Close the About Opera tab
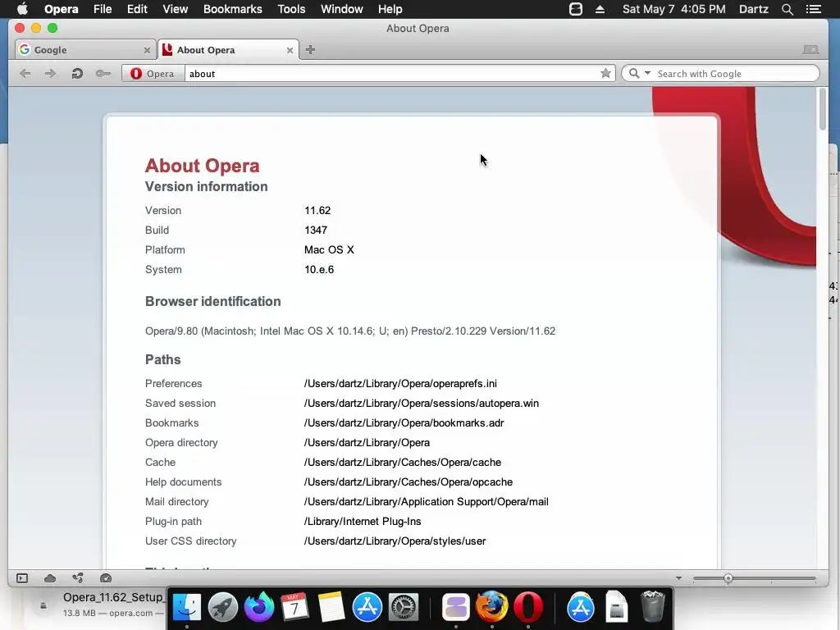Viewport: 840px width, 630px height. point(290,50)
